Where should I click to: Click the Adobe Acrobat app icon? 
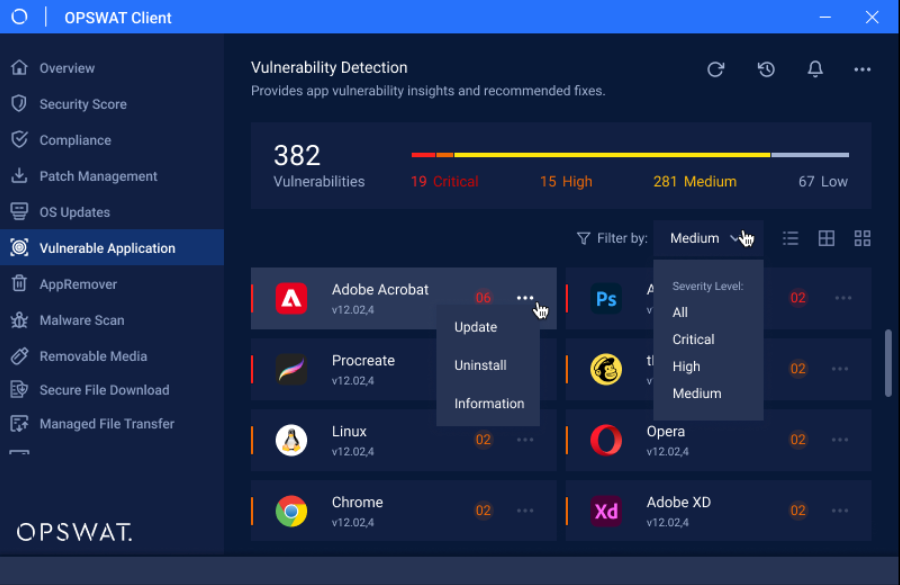(291, 299)
